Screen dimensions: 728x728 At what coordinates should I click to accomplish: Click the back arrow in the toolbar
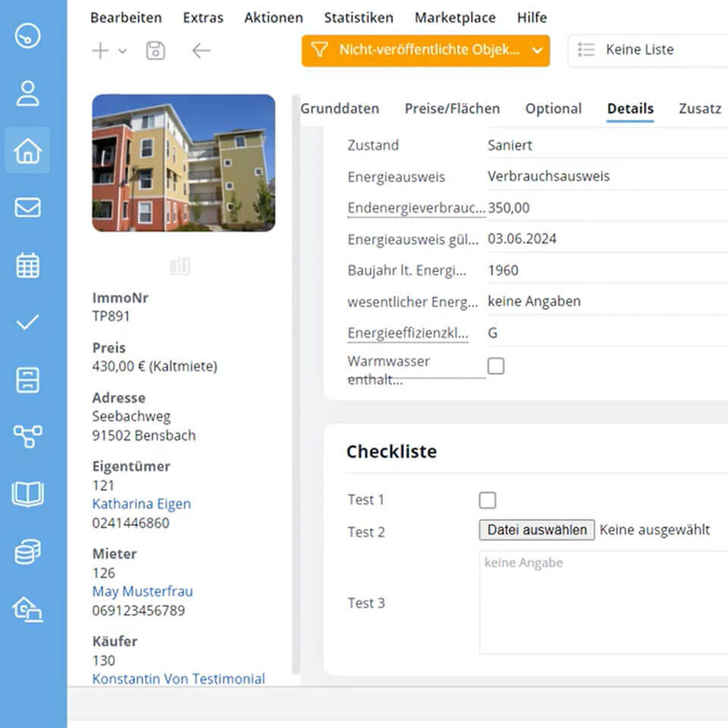click(x=200, y=49)
